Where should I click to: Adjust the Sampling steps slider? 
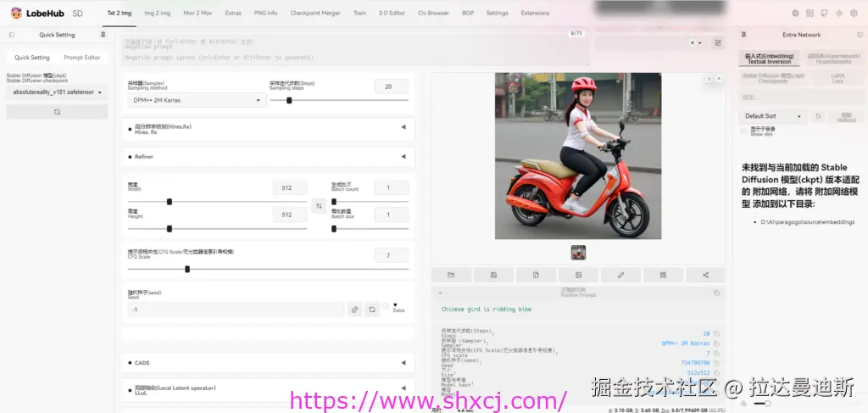(x=339, y=100)
